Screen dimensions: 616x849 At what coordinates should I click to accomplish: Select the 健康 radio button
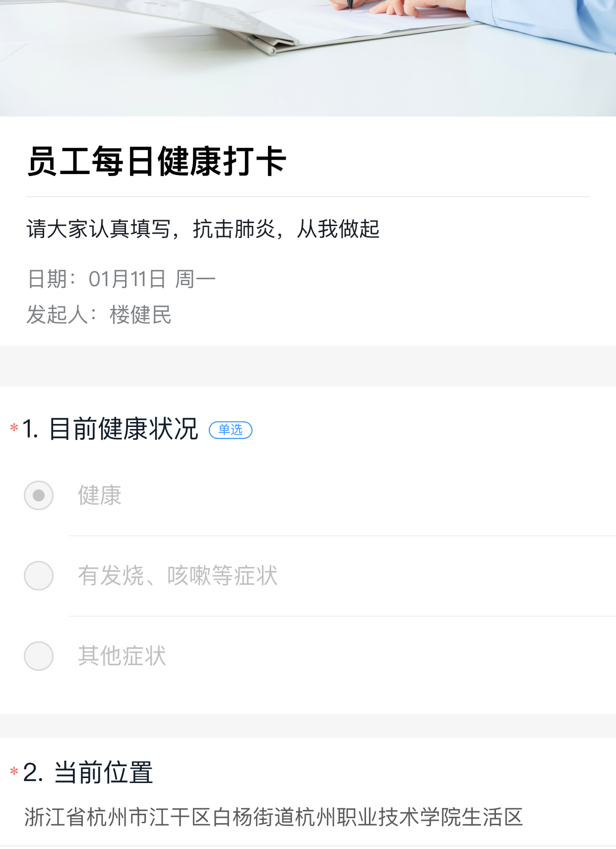[x=39, y=495]
